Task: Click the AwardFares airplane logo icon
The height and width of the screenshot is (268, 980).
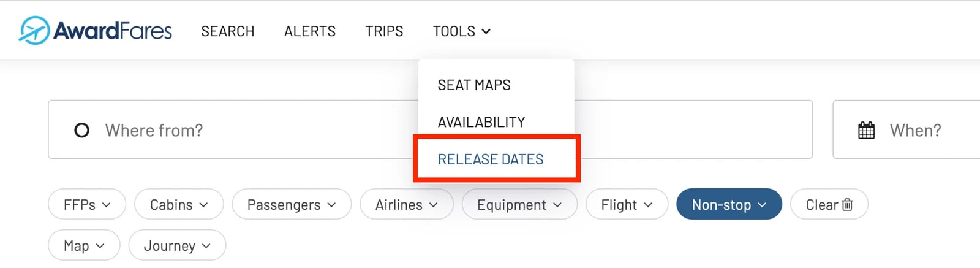Action: [34, 30]
